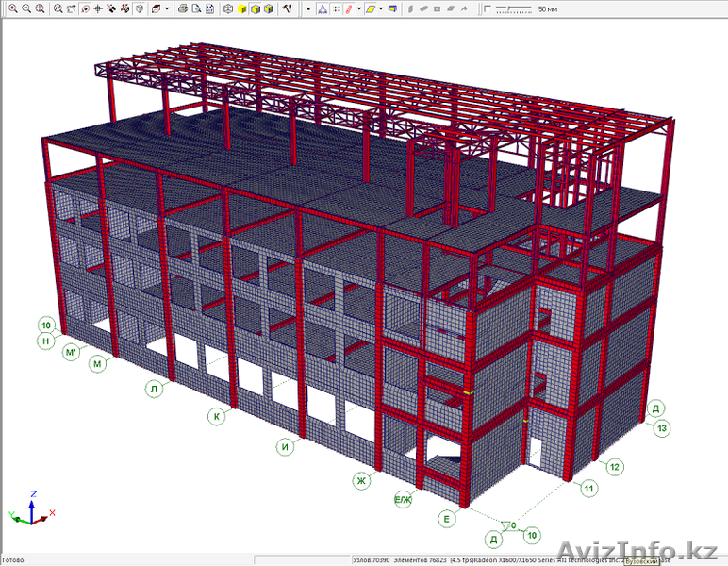Click the yellow solid cube display icon
The width and height of the screenshot is (728, 566).
241,8
